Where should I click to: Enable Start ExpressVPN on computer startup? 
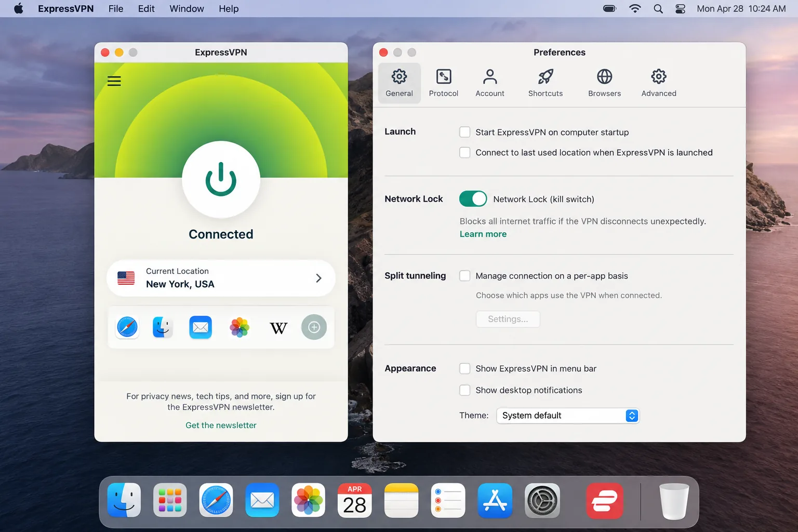(465, 132)
